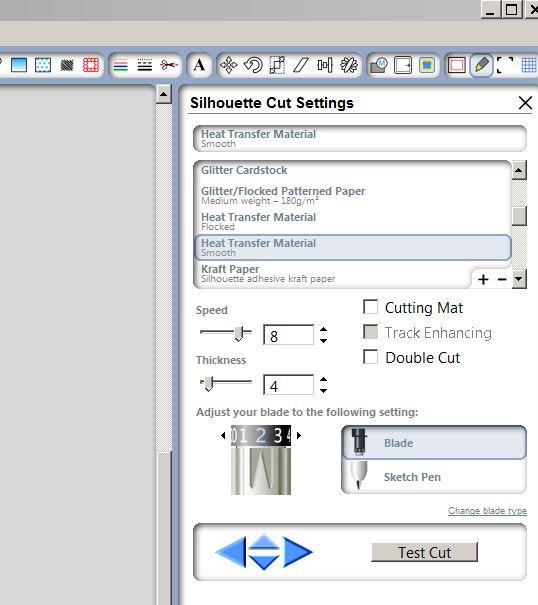The width and height of the screenshot is (538, 605).
Task: Open the hatched fill pattern icon
Action: click(x=67, y=65)
